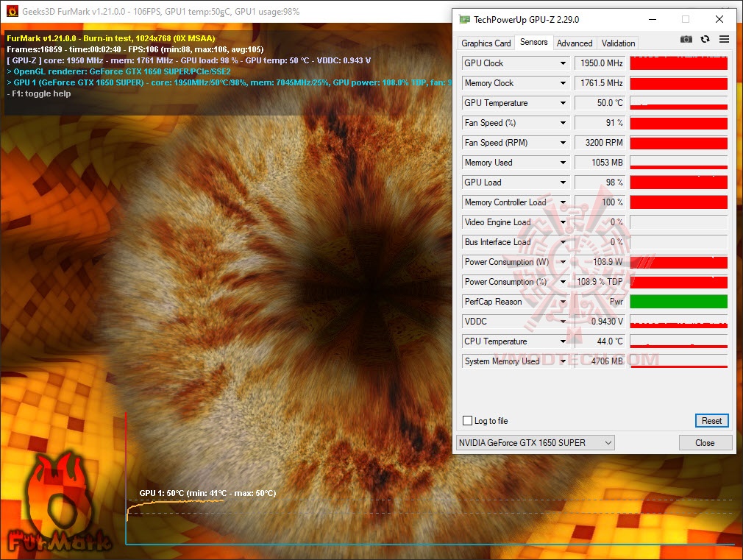Click the OpenGL renderer line in FurMark
This screenshot has height=560, width=743.
click(x=119, y=71)
